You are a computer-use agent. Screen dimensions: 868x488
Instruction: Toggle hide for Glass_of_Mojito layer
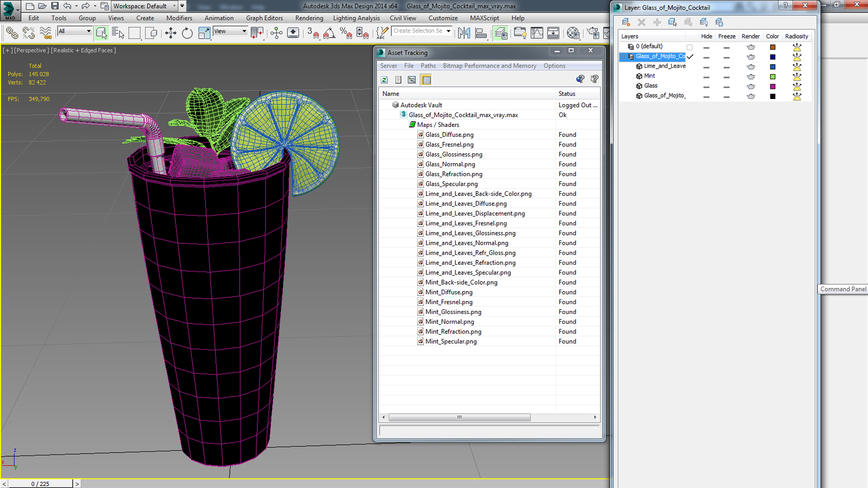coord(707,95)
